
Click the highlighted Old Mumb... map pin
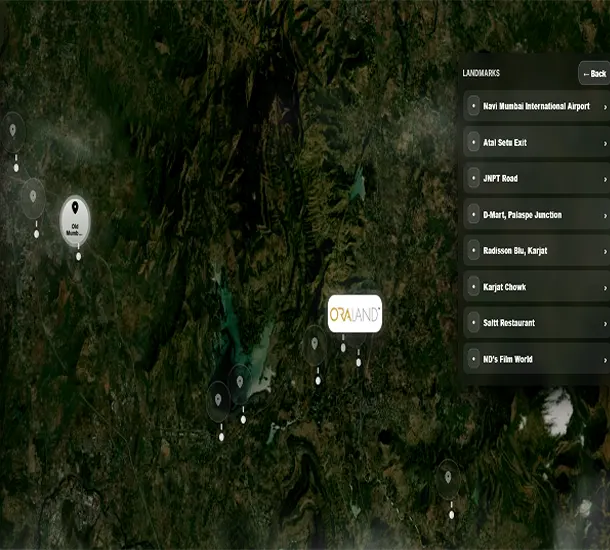[75, 221]
